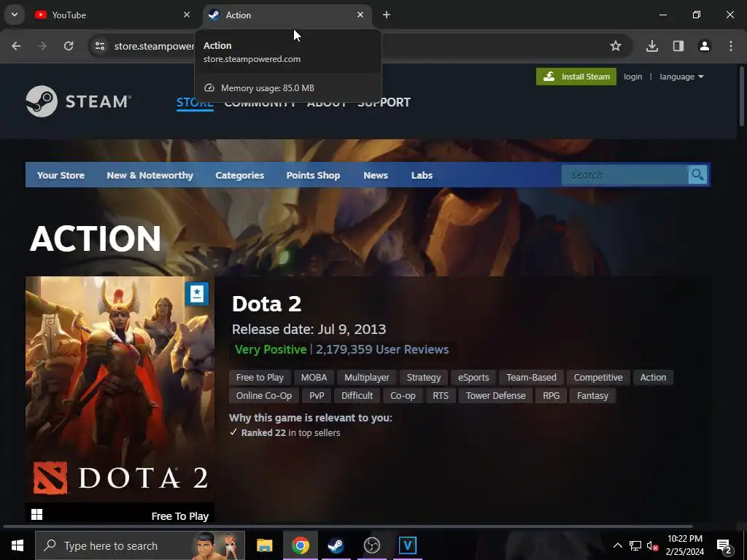Click the Free to Play tag
This screenshot has height=560, width=747.
(260, 378)
